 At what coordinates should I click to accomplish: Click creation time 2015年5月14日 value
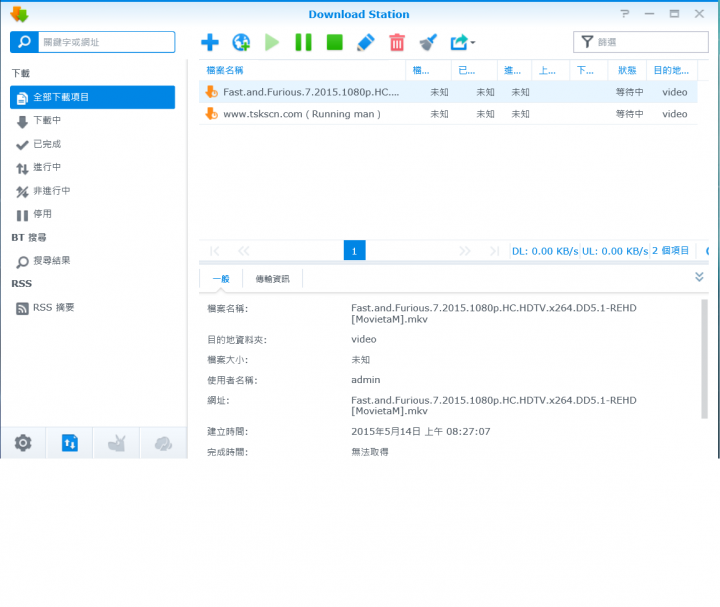[421, 432]
